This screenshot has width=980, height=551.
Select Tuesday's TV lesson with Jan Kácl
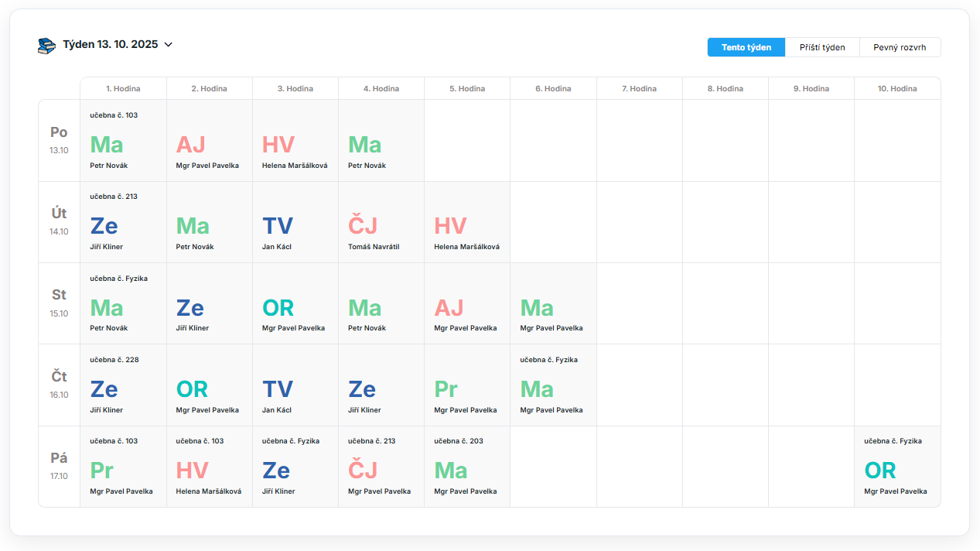pos(295,222)
